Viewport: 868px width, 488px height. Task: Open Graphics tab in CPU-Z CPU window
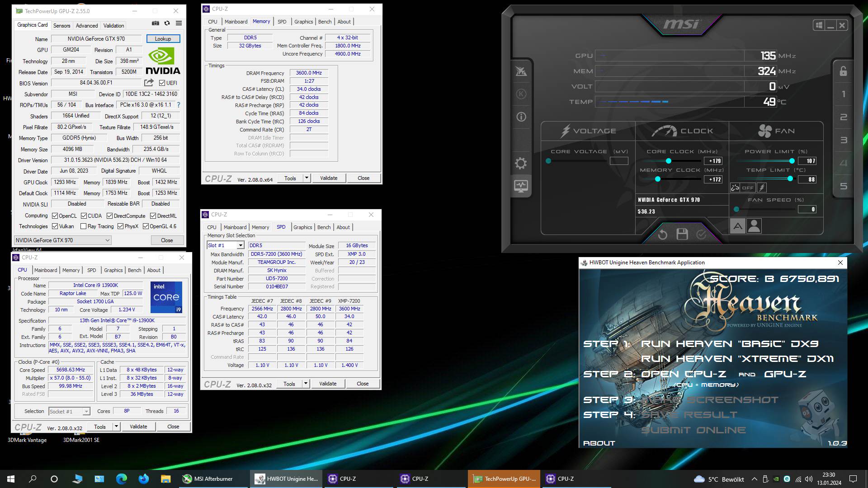(113, 270)
